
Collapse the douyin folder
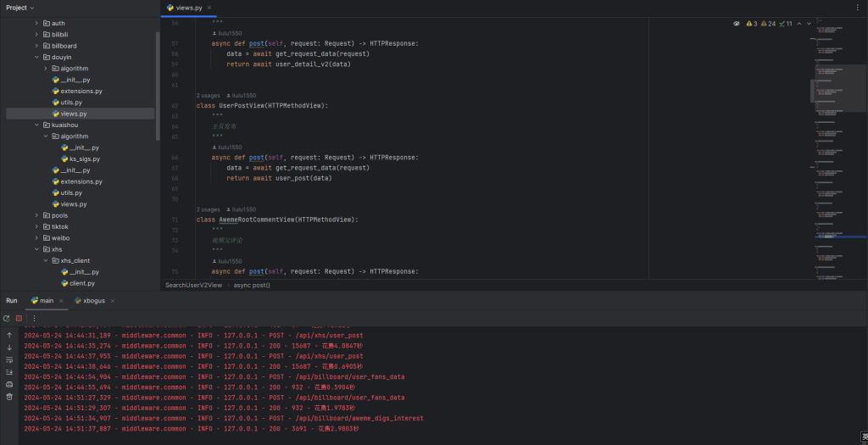tap(37, 57)
